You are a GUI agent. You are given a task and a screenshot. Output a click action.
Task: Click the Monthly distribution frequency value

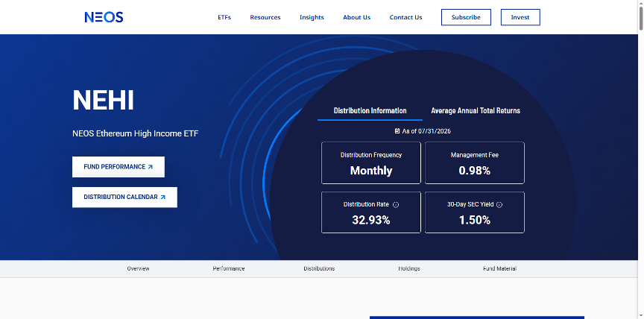coord(371,171)
